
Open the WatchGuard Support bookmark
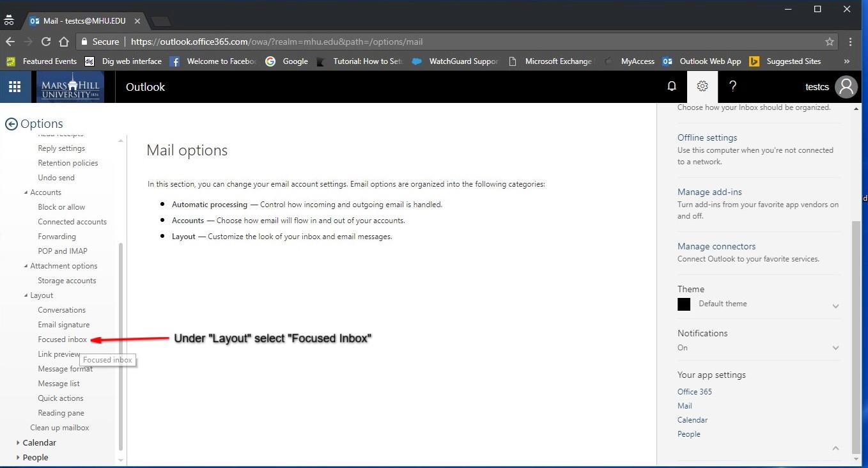[455, 61]
